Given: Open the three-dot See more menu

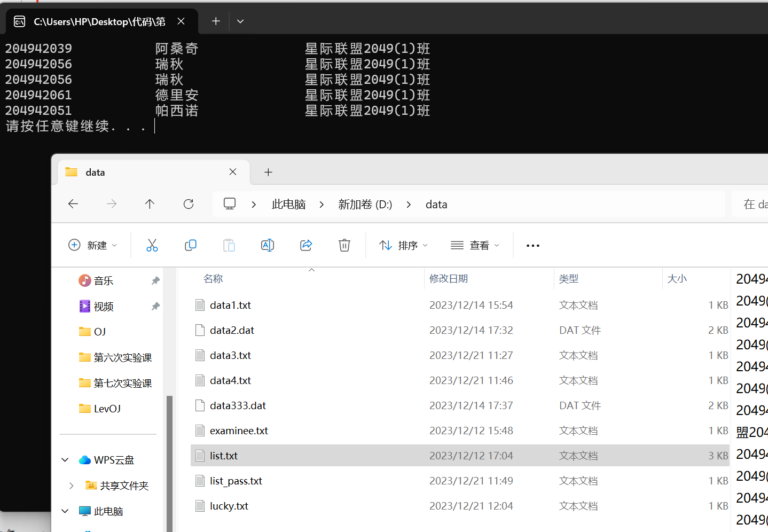Looking at the screenshot, I should tap(533, 246).
